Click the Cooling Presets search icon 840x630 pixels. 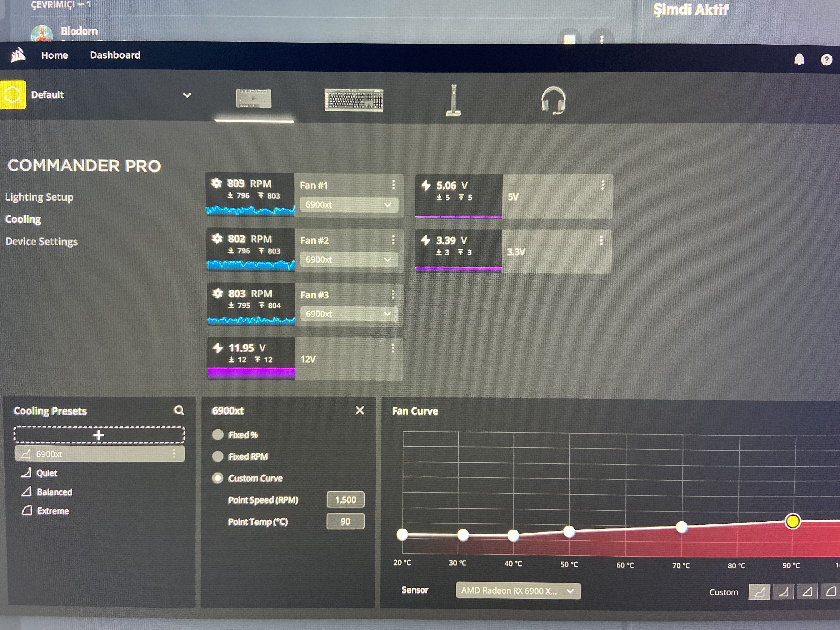coord(179,410)
